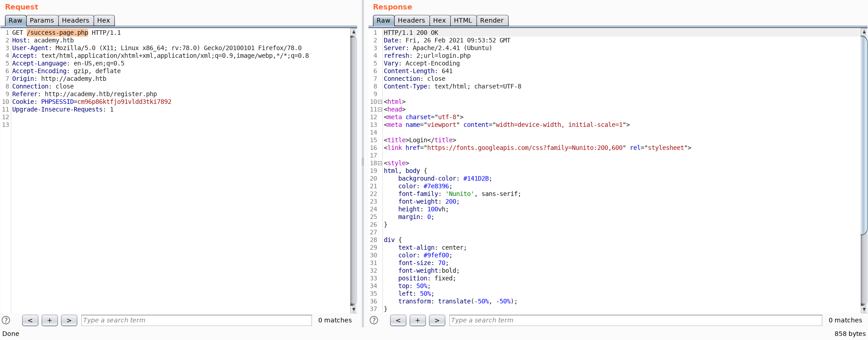Click the googleapis fonts link URL
Screen dimensions: 868x340
click(x=525, y=148)
